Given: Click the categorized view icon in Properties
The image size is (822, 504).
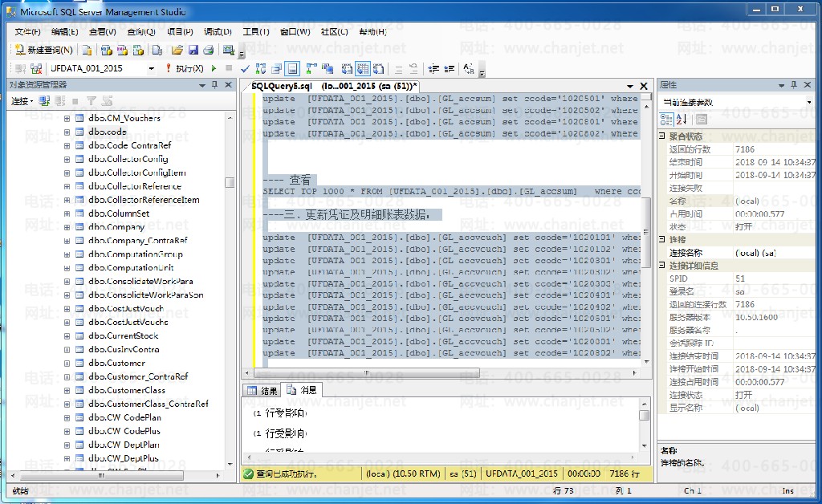Looking at the screenshot, I should click(666, 119).
